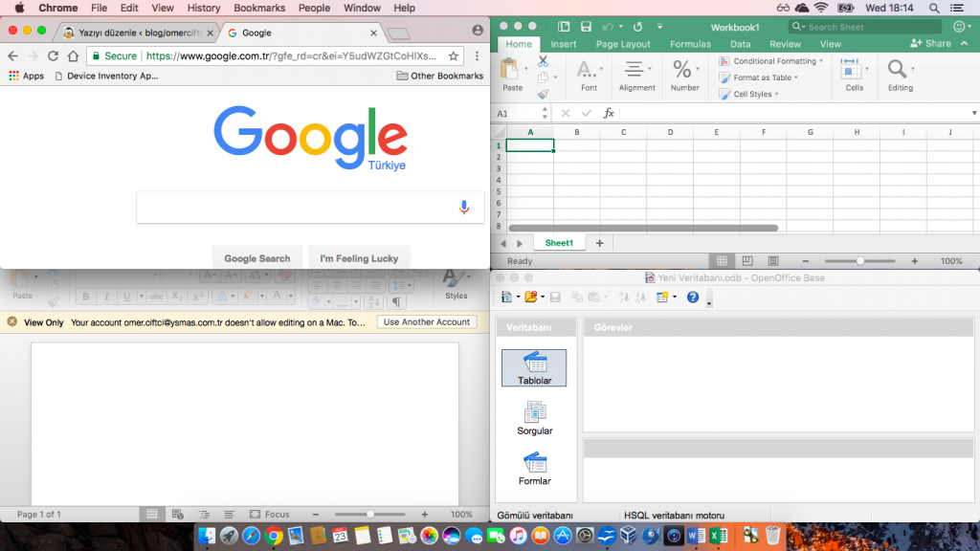Open the Sorgular section in OpenOffice Base

[534, 417]
